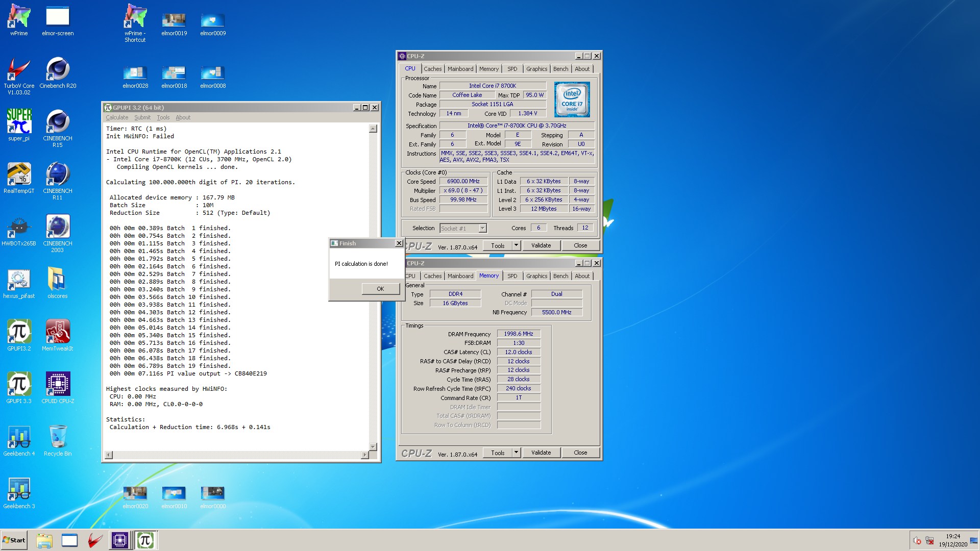Switch to SPD tab in lower CPU-Z
The image size is (980, 551).
pyautogui.click(x=512, y=276)
